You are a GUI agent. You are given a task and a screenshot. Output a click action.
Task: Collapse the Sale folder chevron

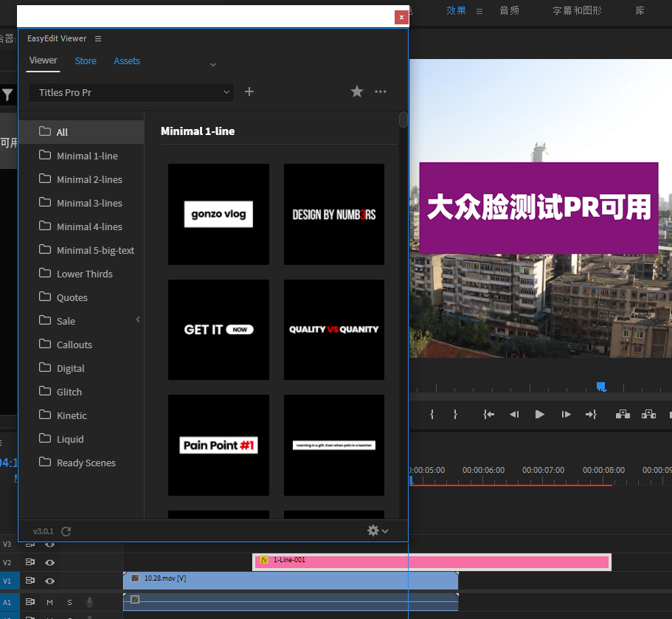coord(137,319)
